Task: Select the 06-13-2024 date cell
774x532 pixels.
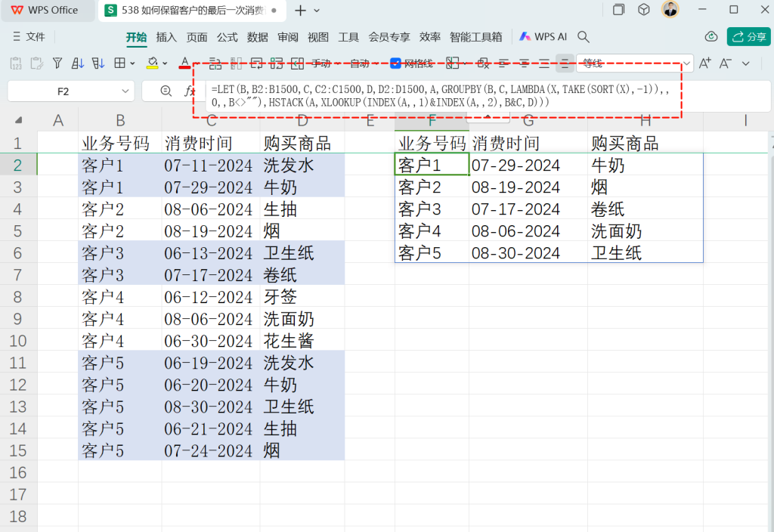Action: [x=211, y=253]
